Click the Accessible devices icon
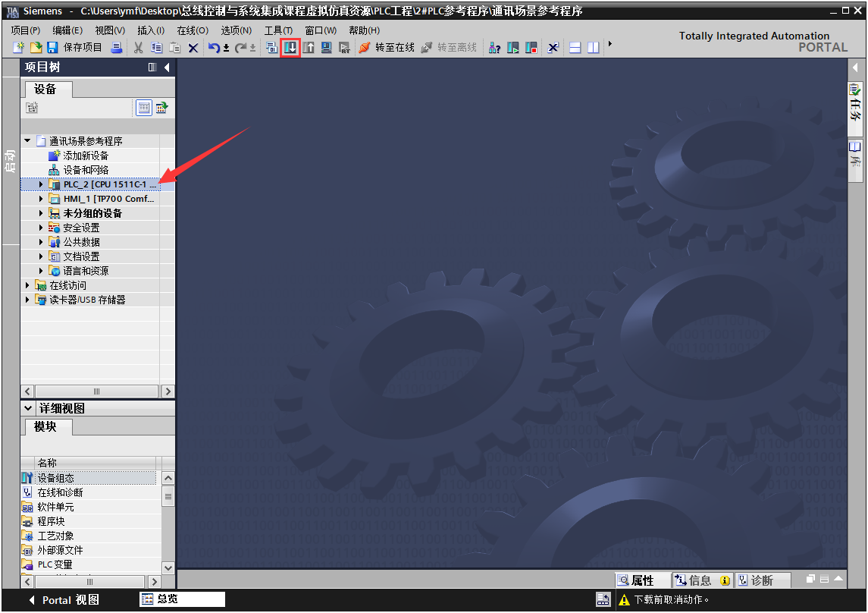 [x=495, y=48]
